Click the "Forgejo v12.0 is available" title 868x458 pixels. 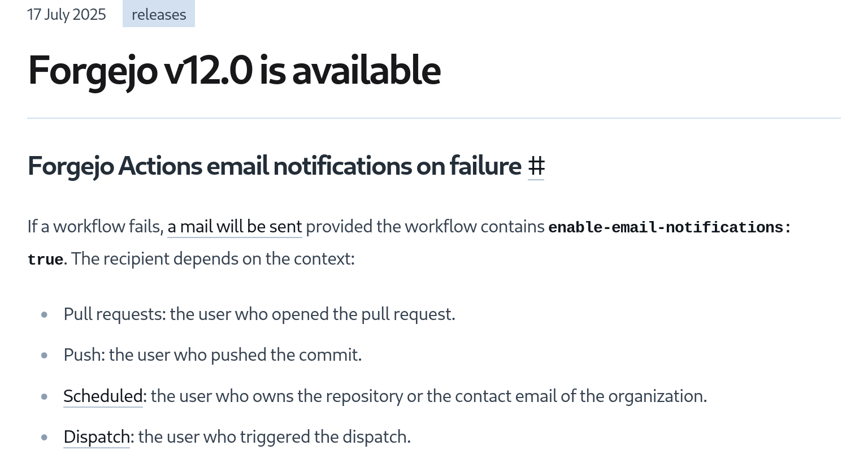click(234, 70)
